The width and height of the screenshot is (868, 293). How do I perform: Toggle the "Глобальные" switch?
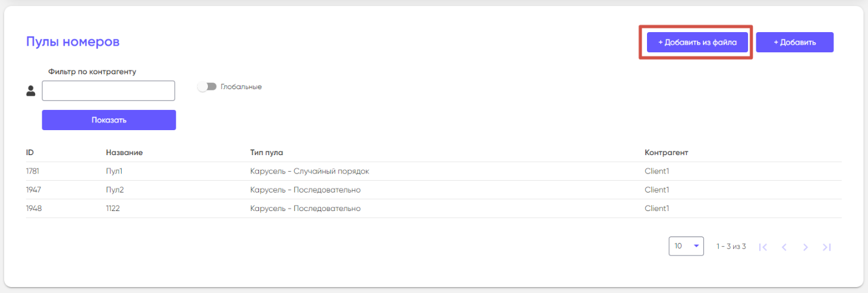pyautogui.click(x=207, y=87)
